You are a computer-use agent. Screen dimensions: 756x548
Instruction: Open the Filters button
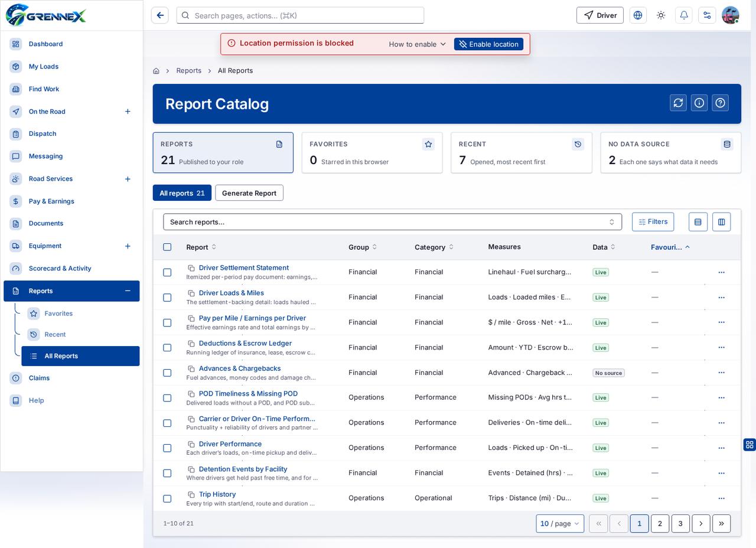click(x=653, y=221)
